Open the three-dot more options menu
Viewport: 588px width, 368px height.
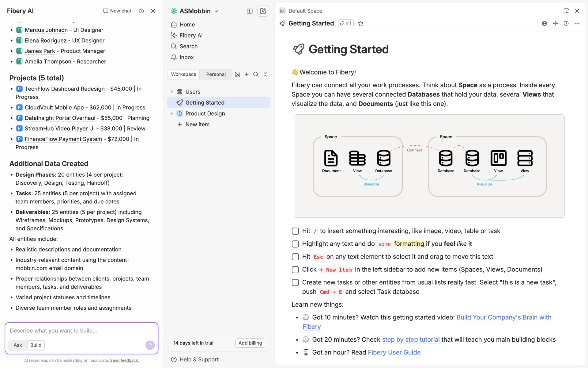(x=577, y=24)
